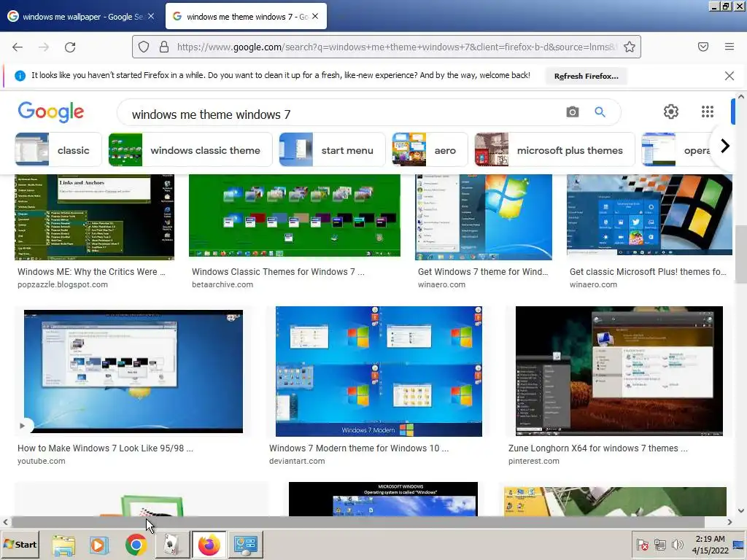747x560 pixels.
Task: Open 'Windows Classic Themes for Windows 7' title
Action: (x=278, y=272)
